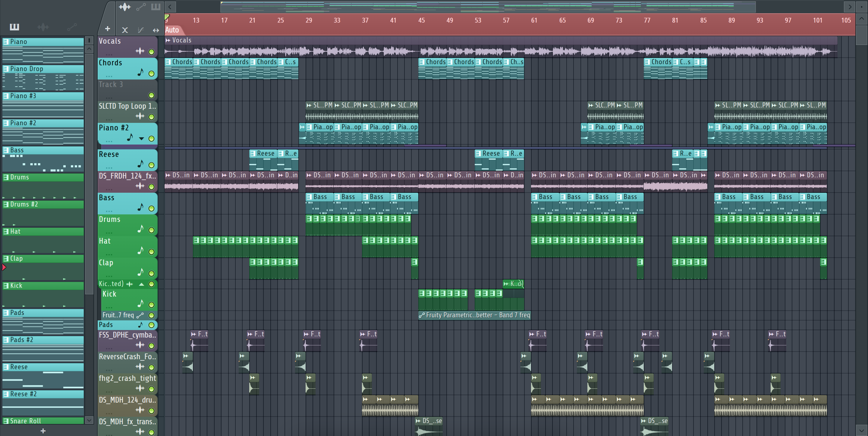Click waveform icon on SLCTD Top Loop track
This screenshot has height=436, width=868.
[x=140, y=117]
